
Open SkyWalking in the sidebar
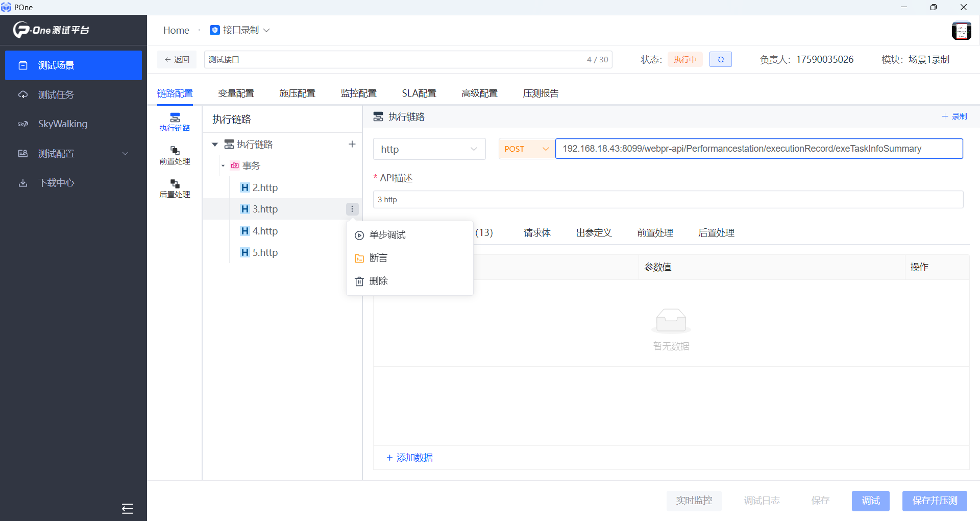coord(62,124)
